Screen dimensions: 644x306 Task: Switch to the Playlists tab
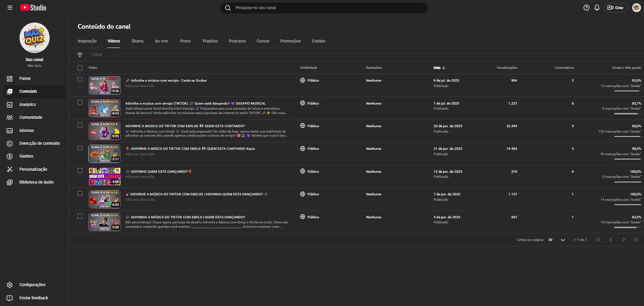(x=210, y=41)
